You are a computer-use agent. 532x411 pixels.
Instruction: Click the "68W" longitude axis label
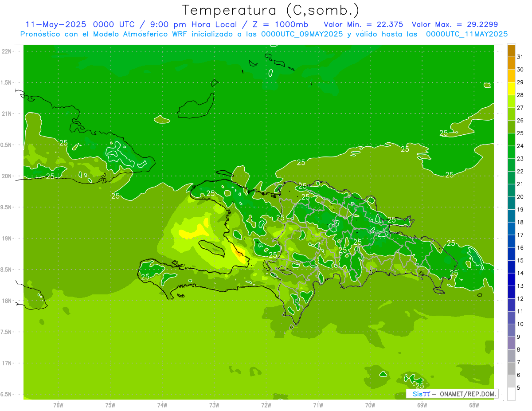coord(474,405)
